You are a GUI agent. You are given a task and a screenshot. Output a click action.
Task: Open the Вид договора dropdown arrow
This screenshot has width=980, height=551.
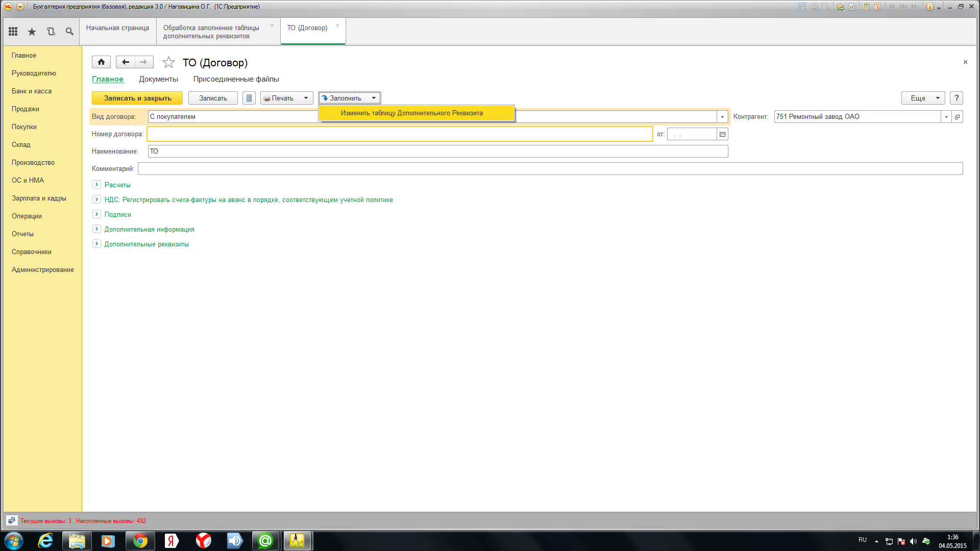pyautogui.click(x=722, y=117)
